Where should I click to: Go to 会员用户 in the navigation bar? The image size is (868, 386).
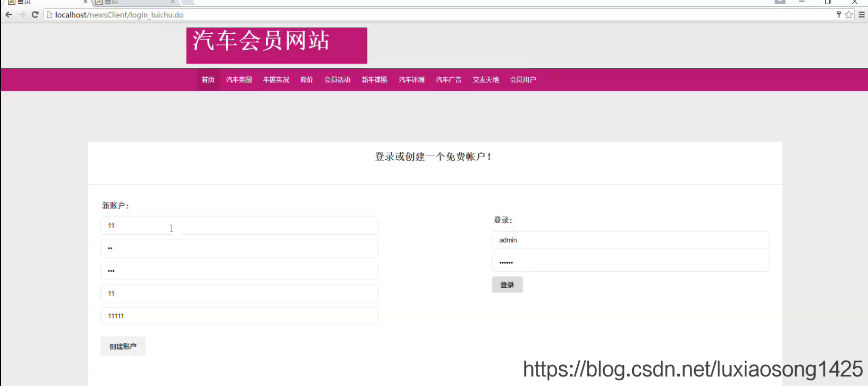(523, 80)
